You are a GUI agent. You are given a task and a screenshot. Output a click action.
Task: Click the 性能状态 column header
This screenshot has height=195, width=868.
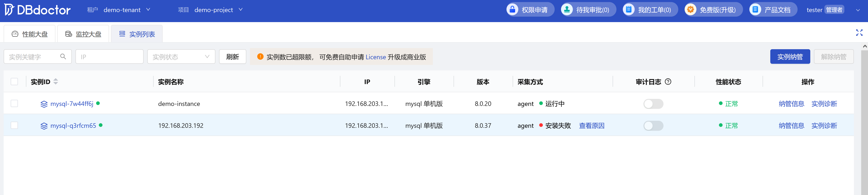click(728, 82)
